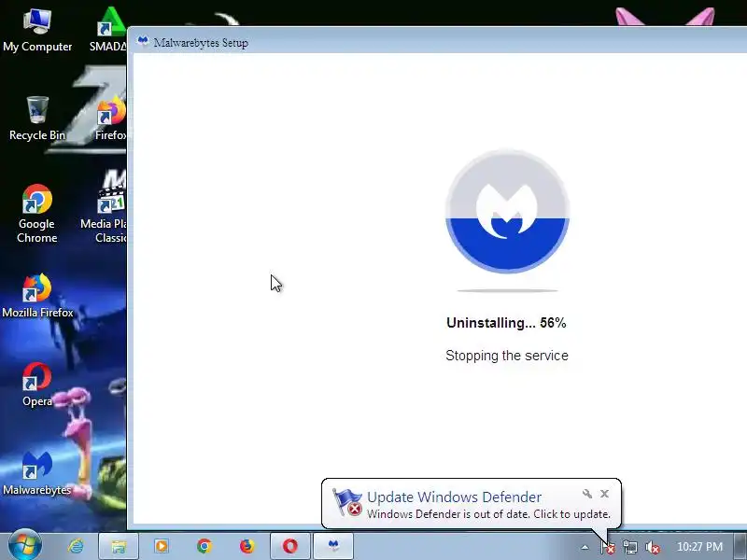Open Action Center flag tray icon
Screen dimensions: 747x560
point(608,548)
